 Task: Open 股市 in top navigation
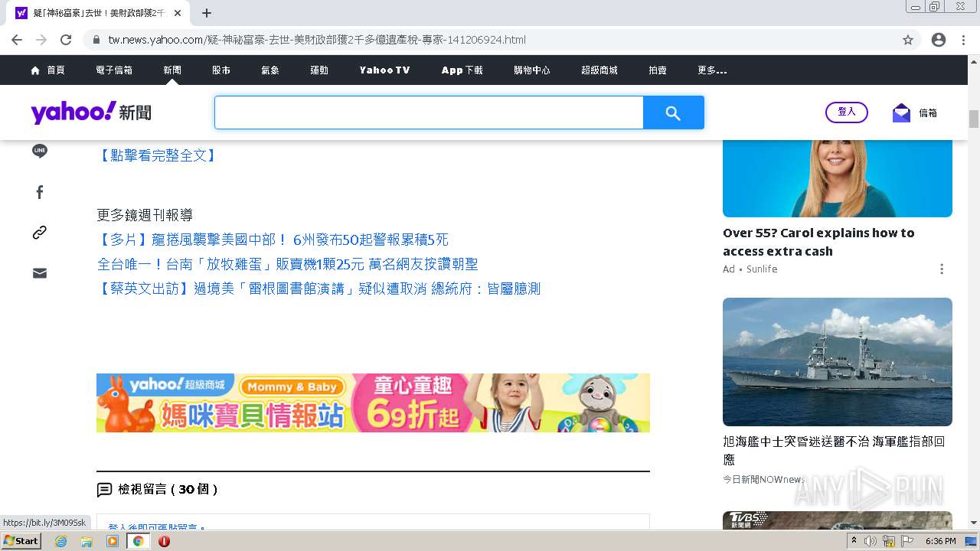pos(221,70)
